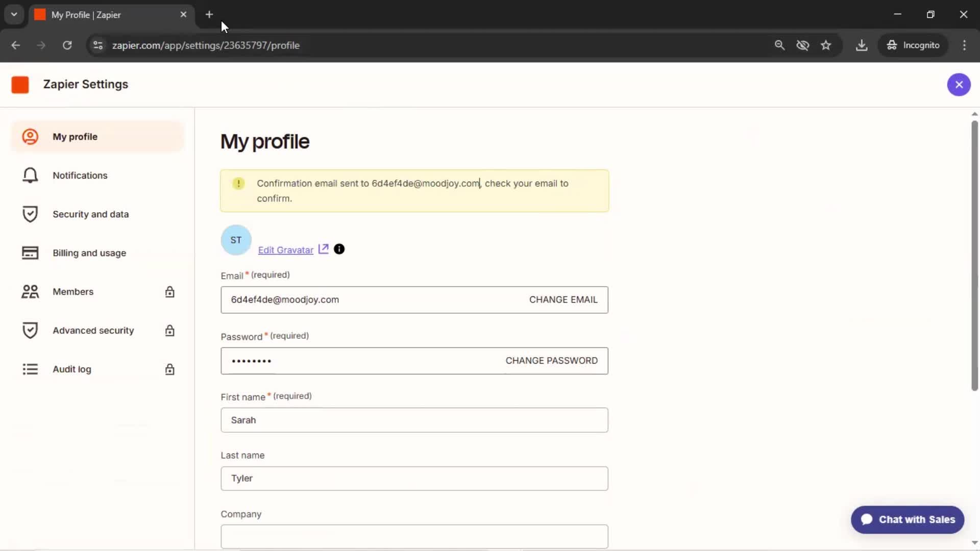
Task: Click the lock icon beside Members
Action: 170,292
